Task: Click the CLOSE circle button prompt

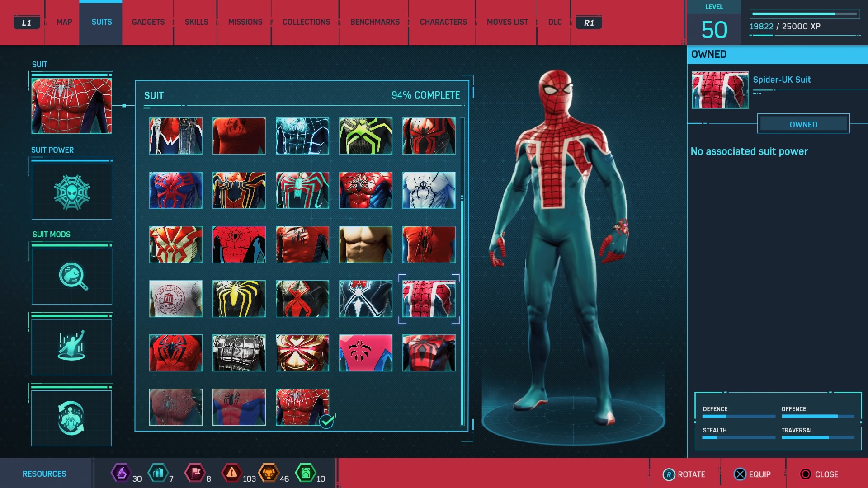Action: tap(819, 474)
